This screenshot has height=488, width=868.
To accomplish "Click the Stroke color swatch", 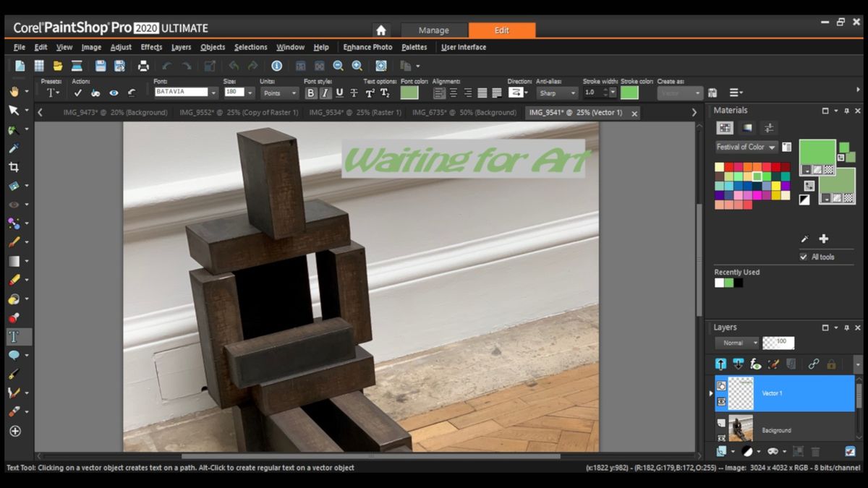I will (629, 93).
